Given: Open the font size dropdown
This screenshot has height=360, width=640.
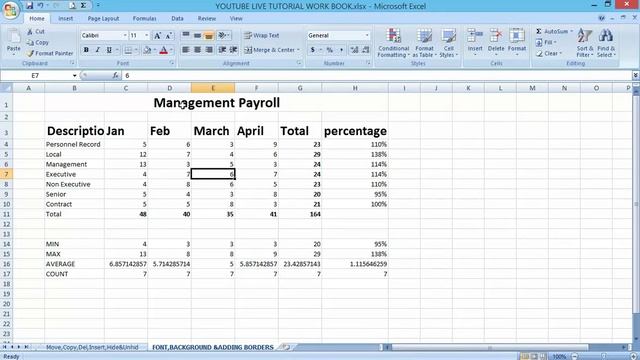Looking at the screenshot, I should [x=147, y=36].
